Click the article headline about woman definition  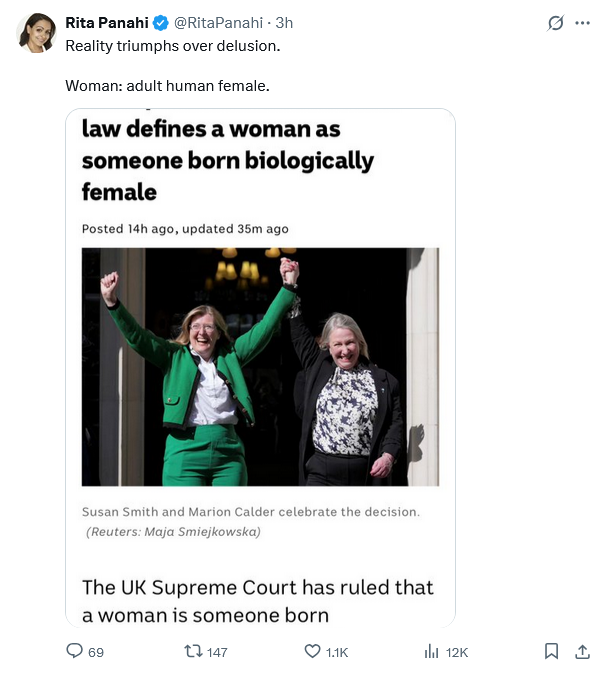(x=228, y=160)
